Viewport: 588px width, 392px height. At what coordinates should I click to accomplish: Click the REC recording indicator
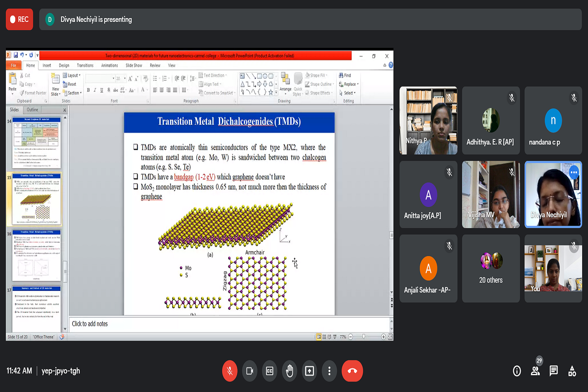coord(20,20)
